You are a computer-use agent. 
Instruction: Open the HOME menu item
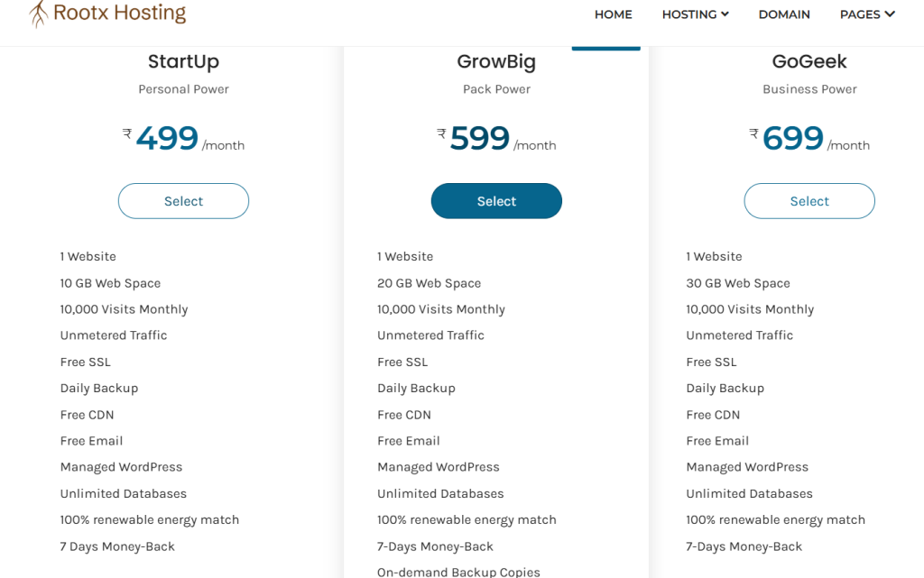613,14
